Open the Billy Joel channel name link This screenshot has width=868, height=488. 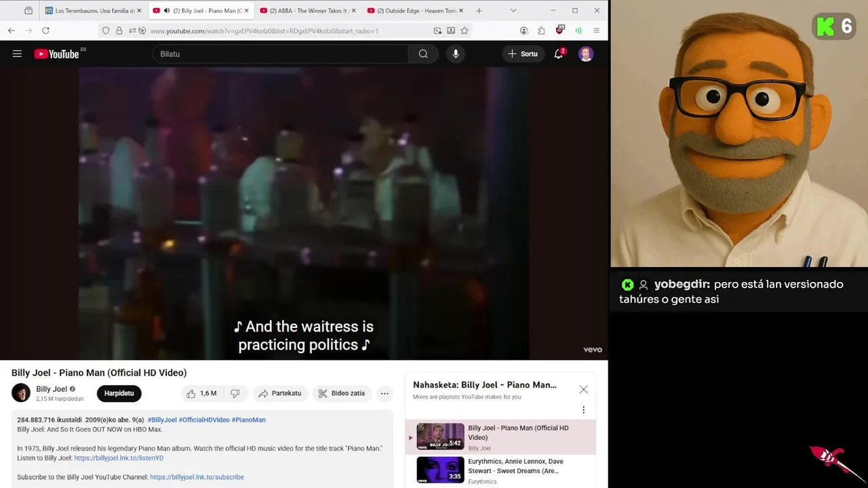coord(52,389)
